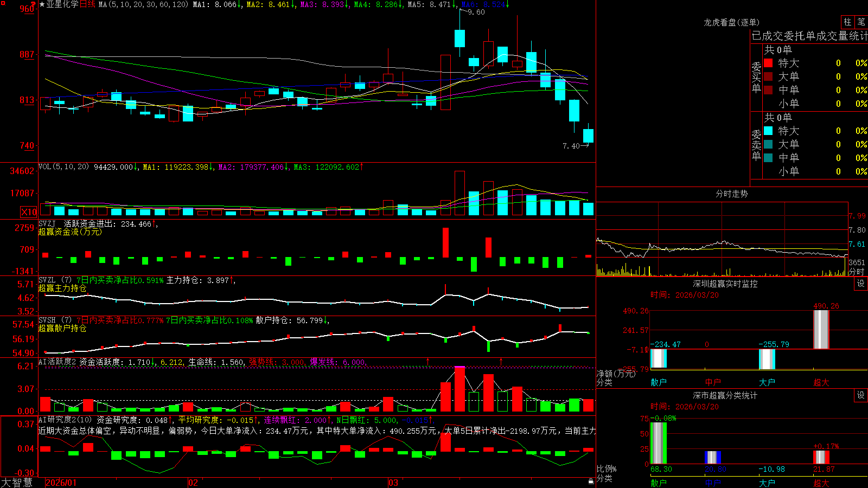Click the 7.40 low price marker
This screenshot has width=868, height=488.
click(571, 146)
